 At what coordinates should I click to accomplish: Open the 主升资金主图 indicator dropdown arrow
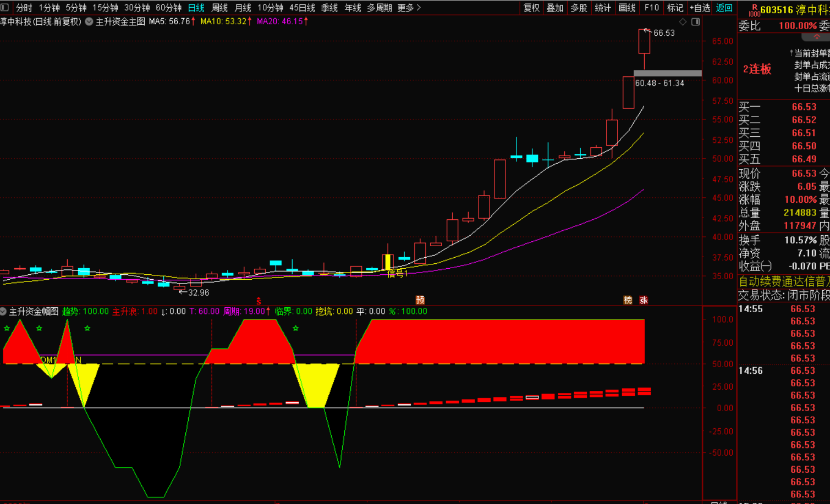pyautogui.click(x=89, y=22)
